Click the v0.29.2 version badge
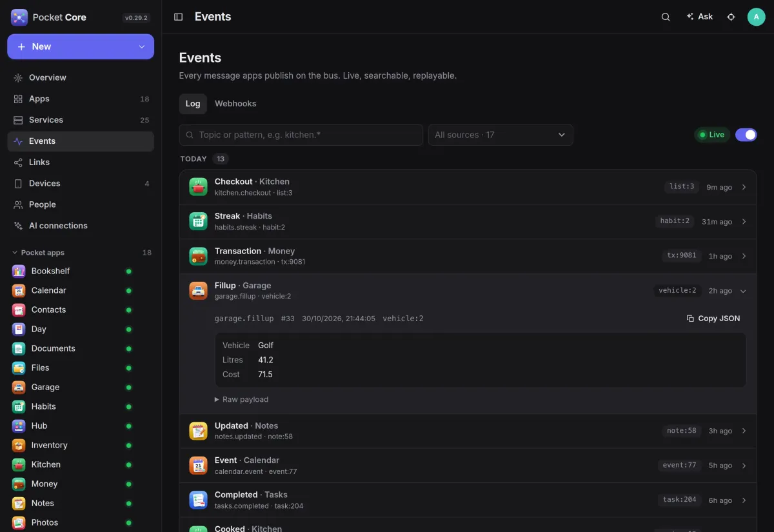774x532 pixels. [137, 18]
